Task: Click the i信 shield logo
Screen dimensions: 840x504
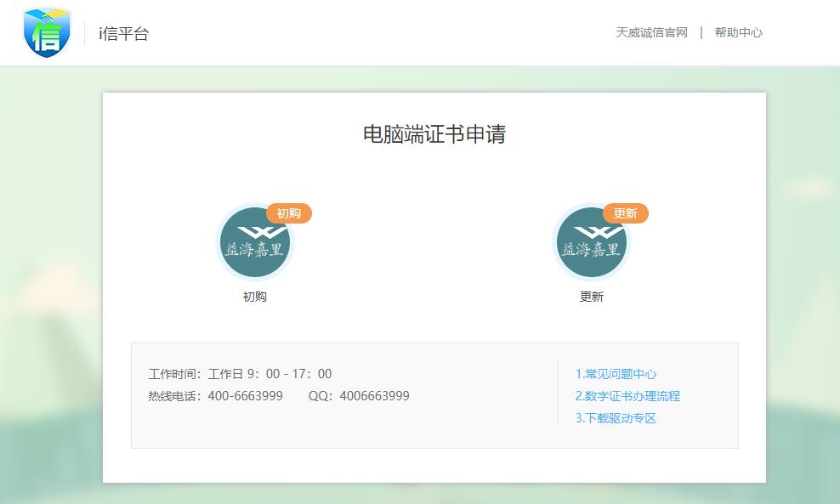Action: point(48,32)
